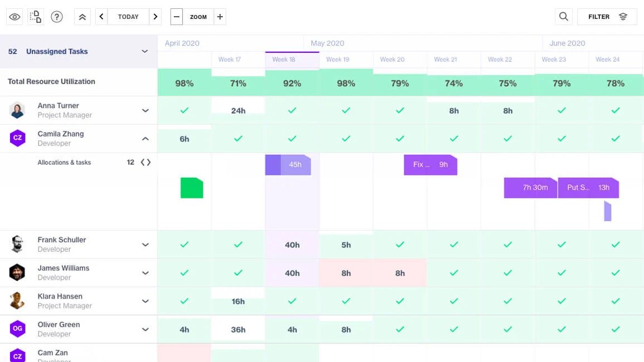Open the Unassigned Tasks dropdown
This screenshot has width=644, height=362.
tap(145, 51)
